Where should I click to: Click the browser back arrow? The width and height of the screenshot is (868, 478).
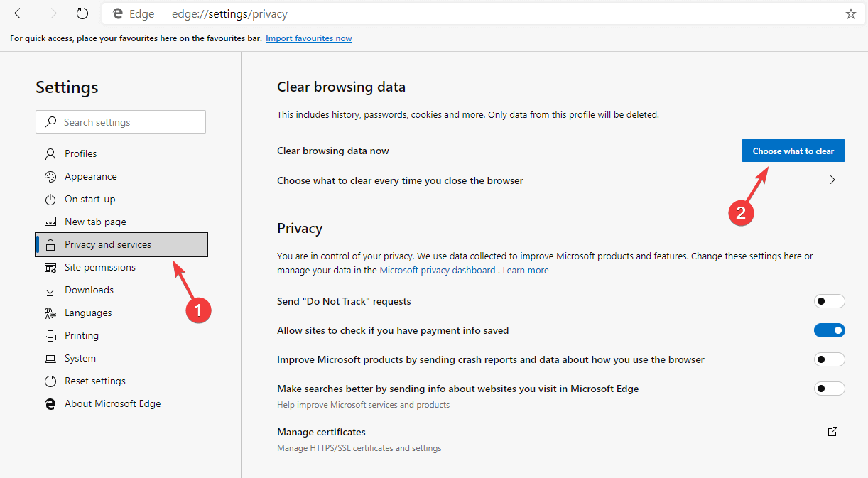pos(20,13)
